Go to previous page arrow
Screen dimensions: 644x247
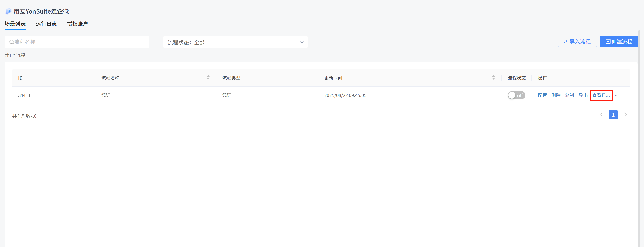[x=601, y=115]
